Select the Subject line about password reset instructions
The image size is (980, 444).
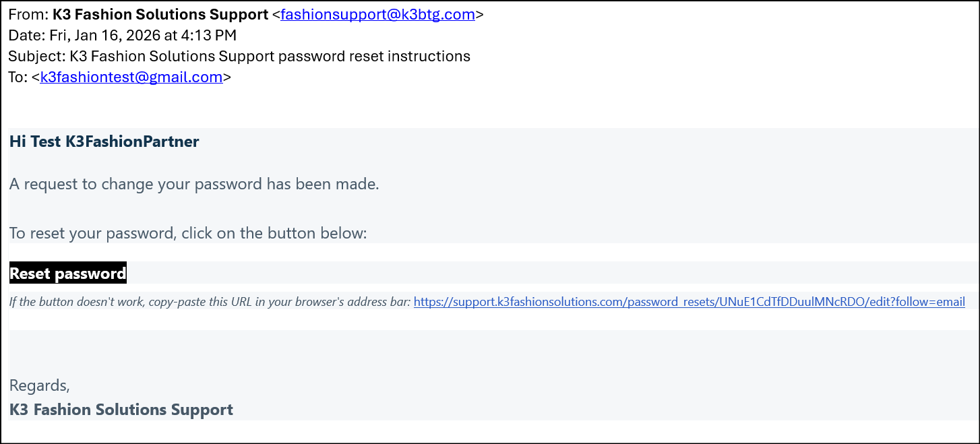tap(239, 56)
